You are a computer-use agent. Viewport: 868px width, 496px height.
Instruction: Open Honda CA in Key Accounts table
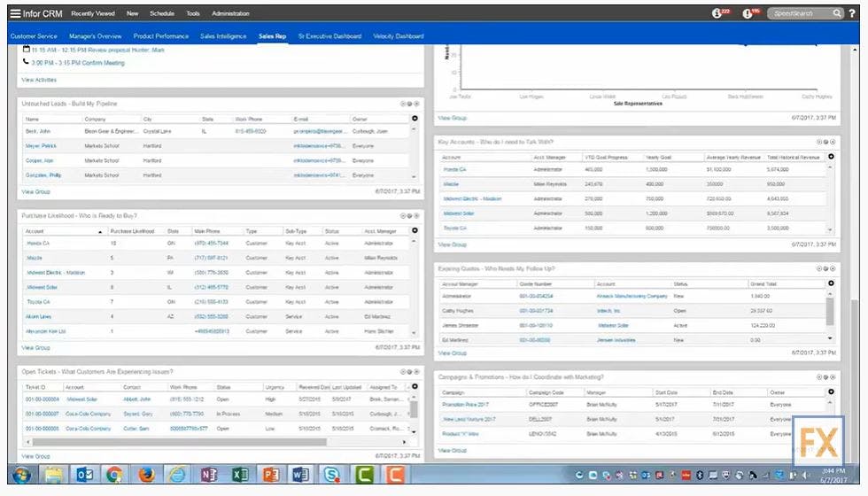(x=455, y=169)
